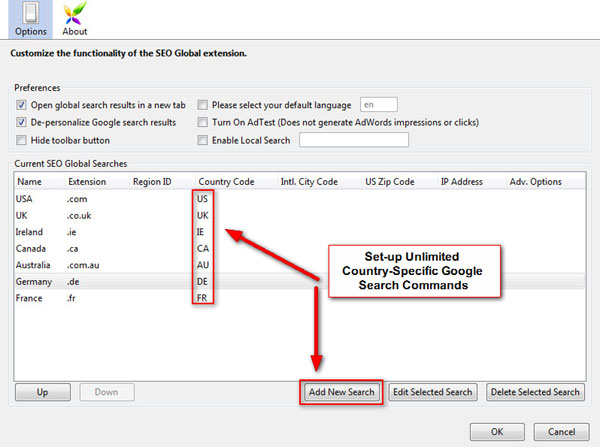This screenshot has height=447, width=600.
Task: Click the Local Search text field
Action: click(354, 140)
